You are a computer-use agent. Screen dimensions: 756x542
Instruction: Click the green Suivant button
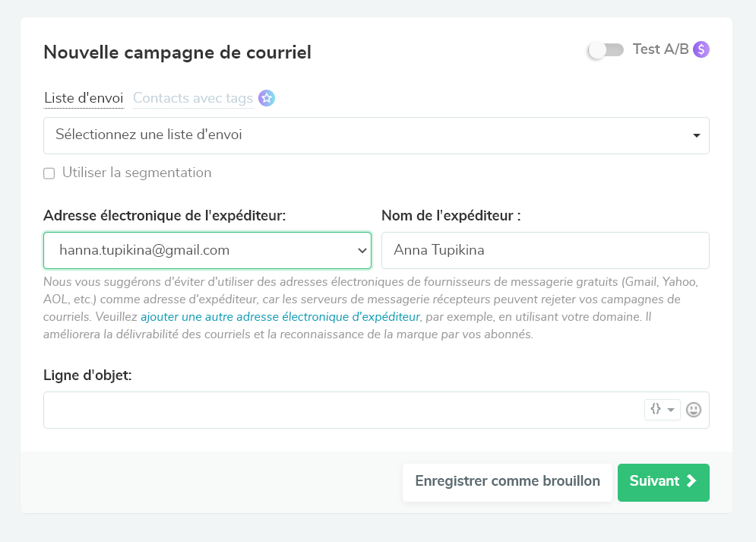pos(663,482)
